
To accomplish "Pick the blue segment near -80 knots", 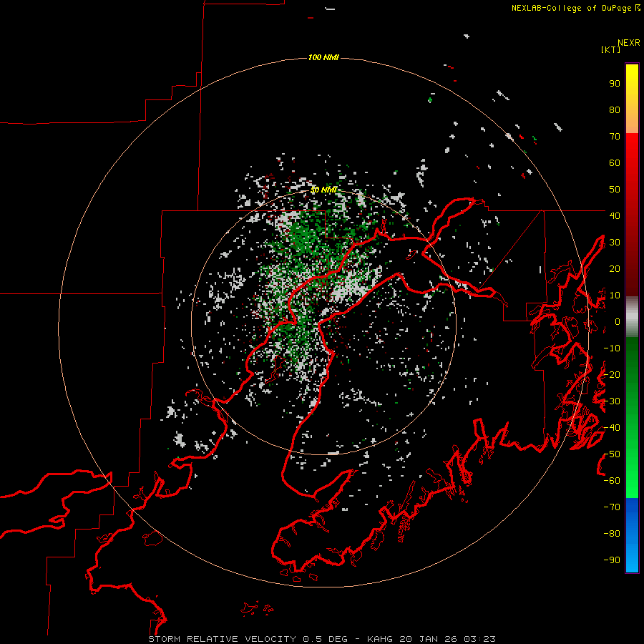I will (632, 534).
